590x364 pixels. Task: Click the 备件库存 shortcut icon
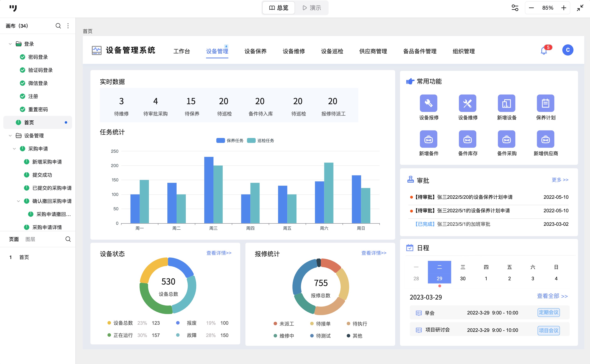click(467, 139)
